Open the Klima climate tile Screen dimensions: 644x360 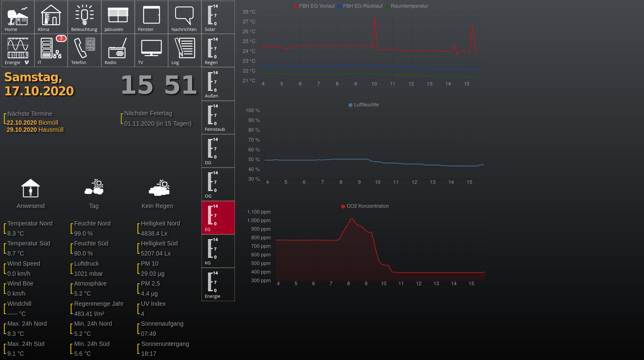coord(51,17)
